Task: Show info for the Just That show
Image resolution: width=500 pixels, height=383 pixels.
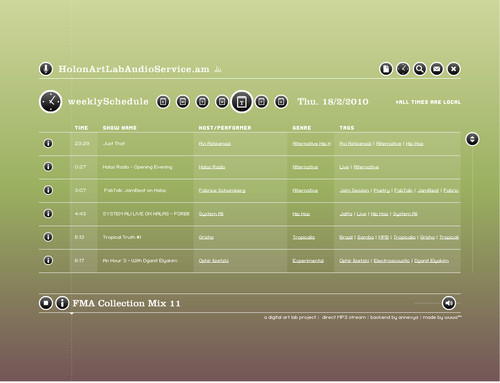Action: point(48,143)
